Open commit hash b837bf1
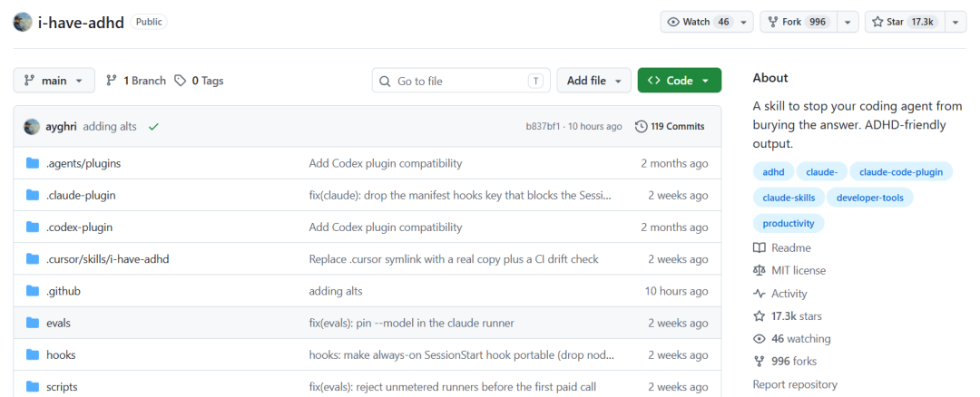The image size is (980, 397). [544, 127]
